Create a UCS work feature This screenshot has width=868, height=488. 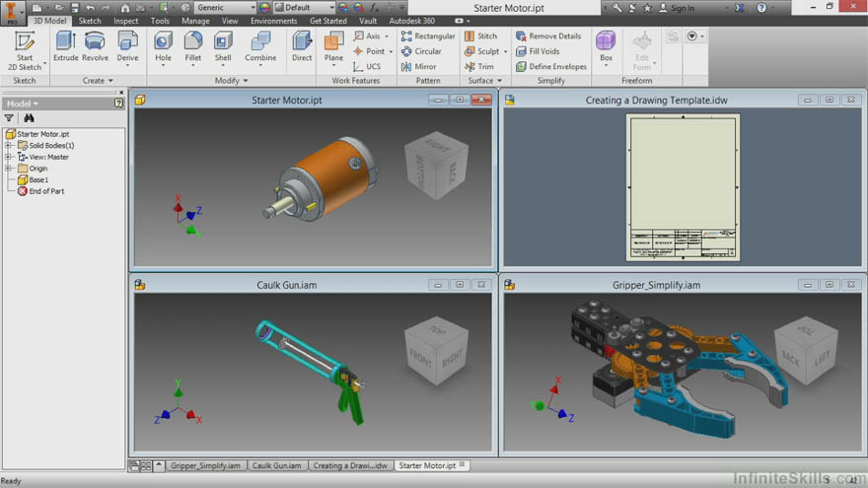pos(367,66)
